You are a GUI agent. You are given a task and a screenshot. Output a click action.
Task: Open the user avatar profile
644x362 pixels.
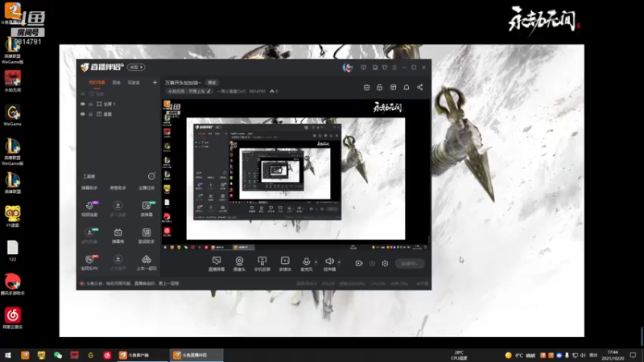coord(348,68)
